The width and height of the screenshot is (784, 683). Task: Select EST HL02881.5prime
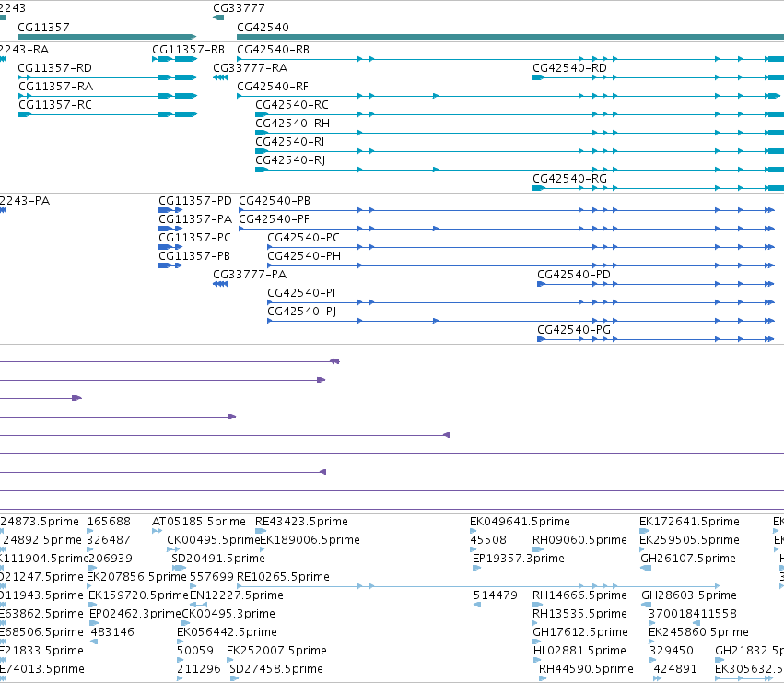point(580,652)
